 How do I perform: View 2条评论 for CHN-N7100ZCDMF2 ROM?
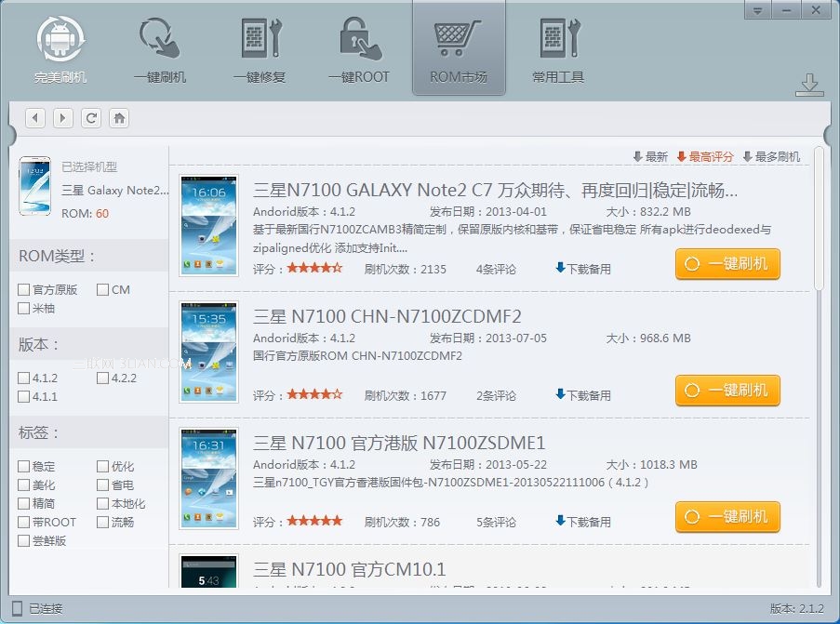(x=496, y=395)
